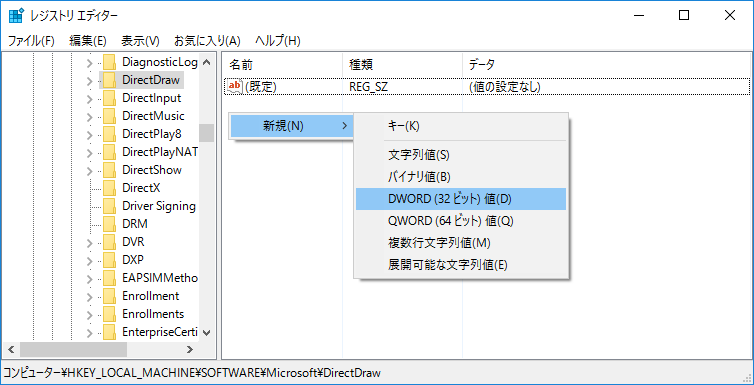754x385 pixels.
Task: Open the お気に入り(A) menu
Action: click(x=207, y=41)
